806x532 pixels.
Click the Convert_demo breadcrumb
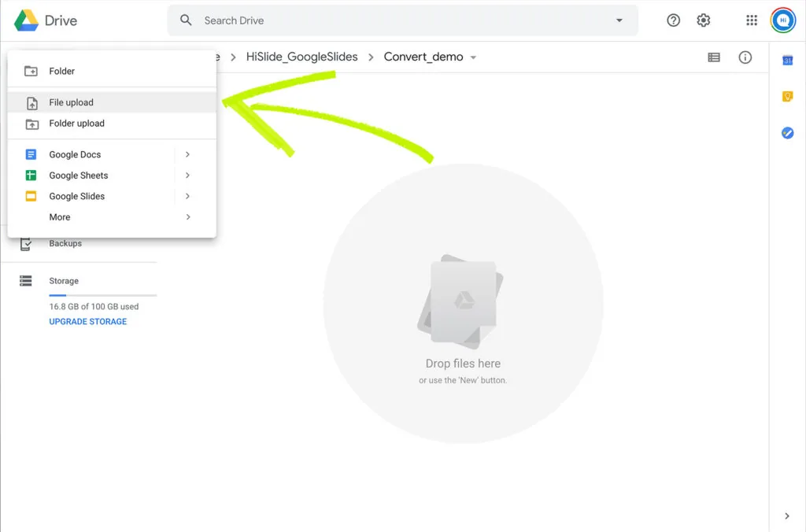423,57
